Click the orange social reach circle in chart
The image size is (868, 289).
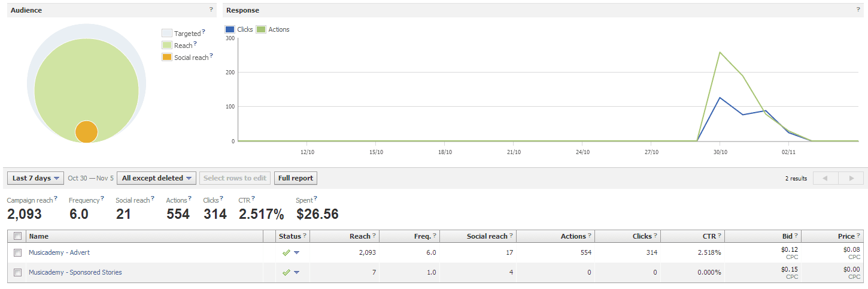(86, 132)
